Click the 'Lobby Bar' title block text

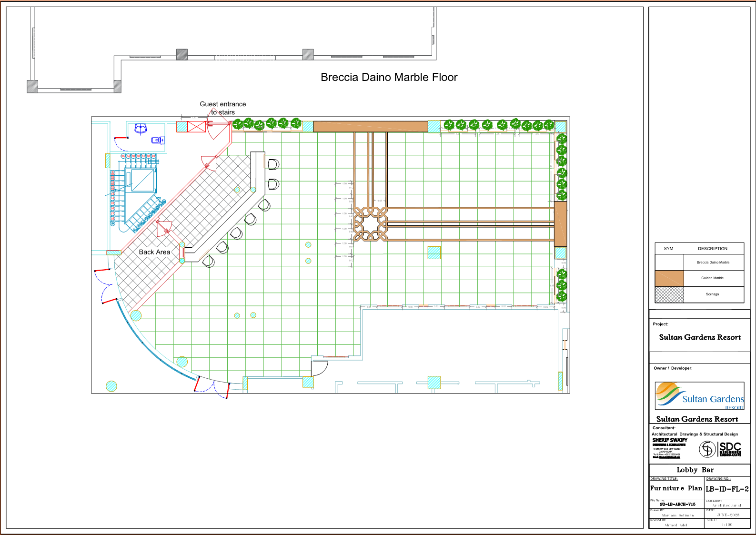point(695,470)
